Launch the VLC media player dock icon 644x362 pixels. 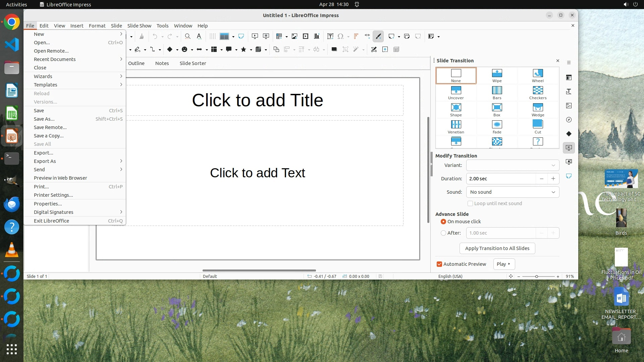click(x=12, y=250)
